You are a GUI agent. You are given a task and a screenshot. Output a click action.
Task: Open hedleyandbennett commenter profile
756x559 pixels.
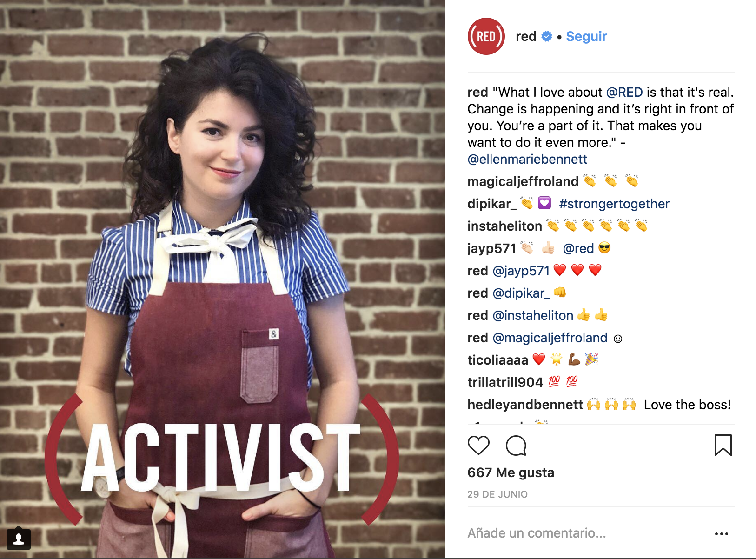[525, 405]
